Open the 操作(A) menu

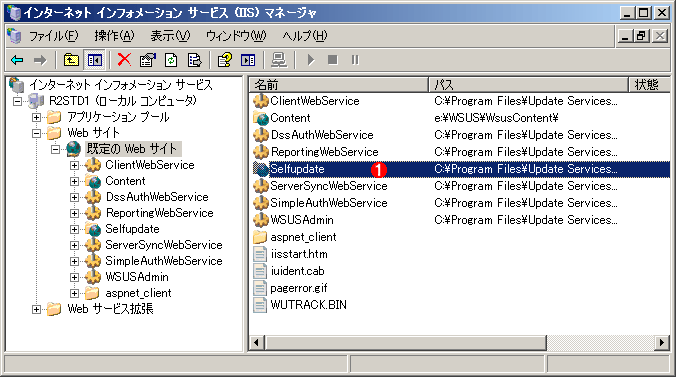(x=114, y=36)
